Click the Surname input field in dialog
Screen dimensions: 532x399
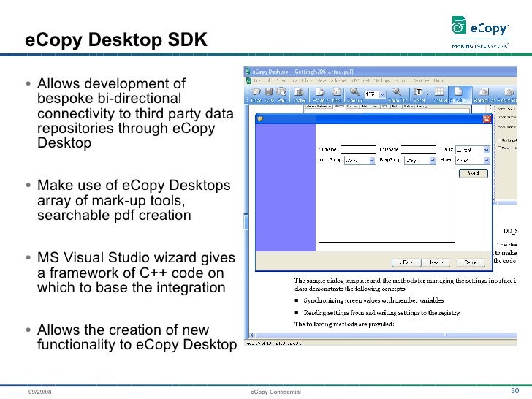click(358, 149)
